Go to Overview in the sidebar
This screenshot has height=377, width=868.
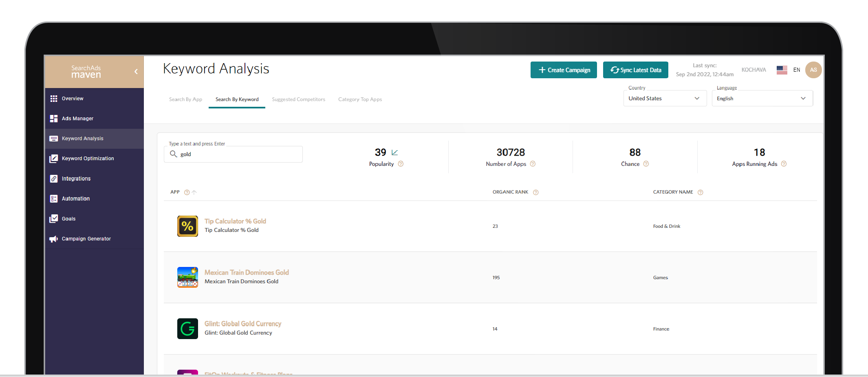coord(95,99)
